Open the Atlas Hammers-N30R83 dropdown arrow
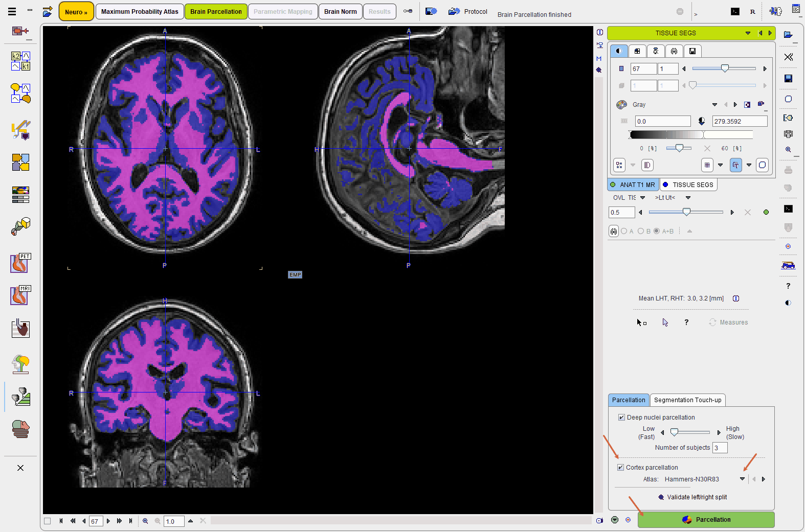 [742, 479]
